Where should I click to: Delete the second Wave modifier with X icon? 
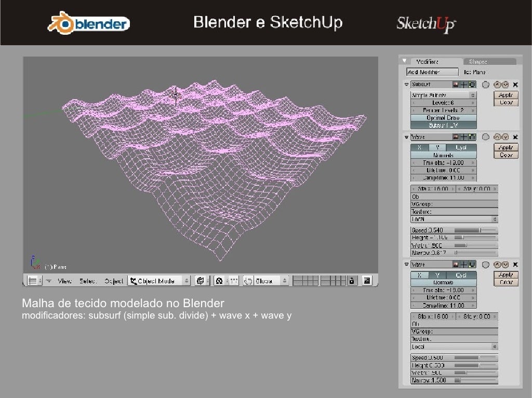click(x=516, y=265)
